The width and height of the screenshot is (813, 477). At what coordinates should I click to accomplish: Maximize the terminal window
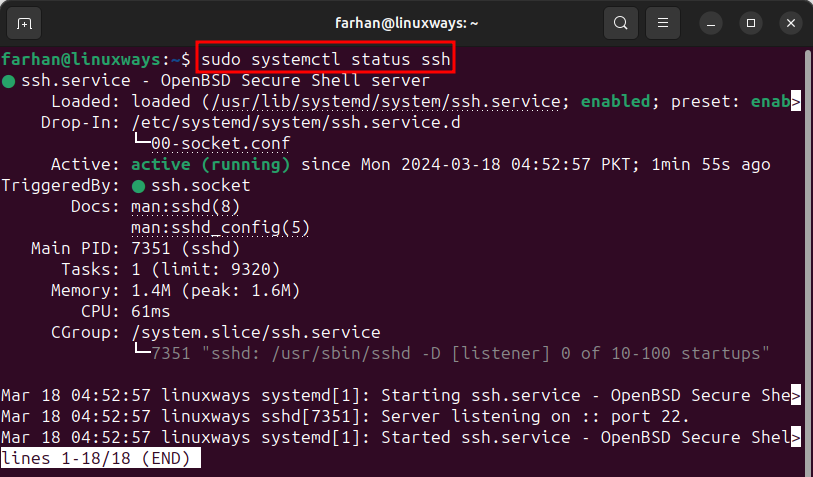coord(751,23)
